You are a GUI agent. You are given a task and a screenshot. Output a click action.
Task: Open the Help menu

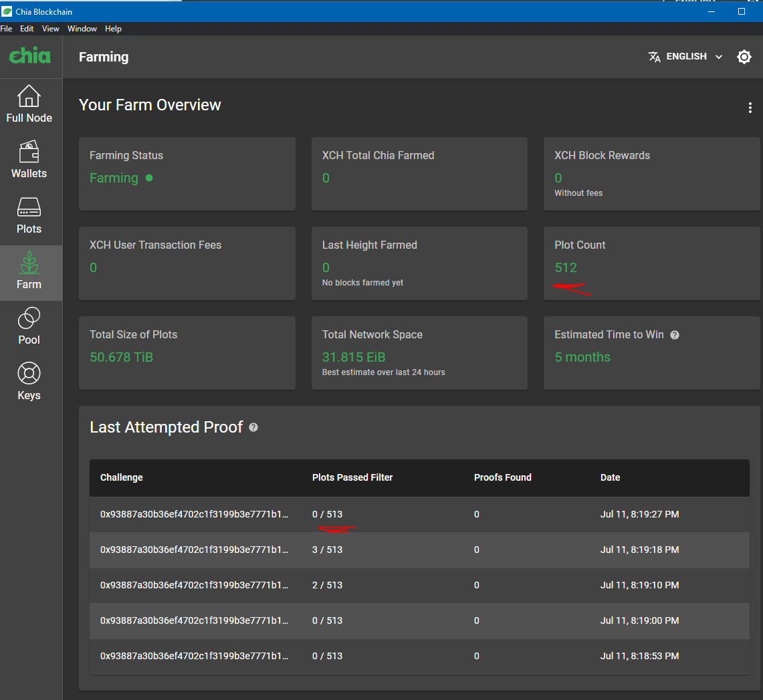(114, 29)
